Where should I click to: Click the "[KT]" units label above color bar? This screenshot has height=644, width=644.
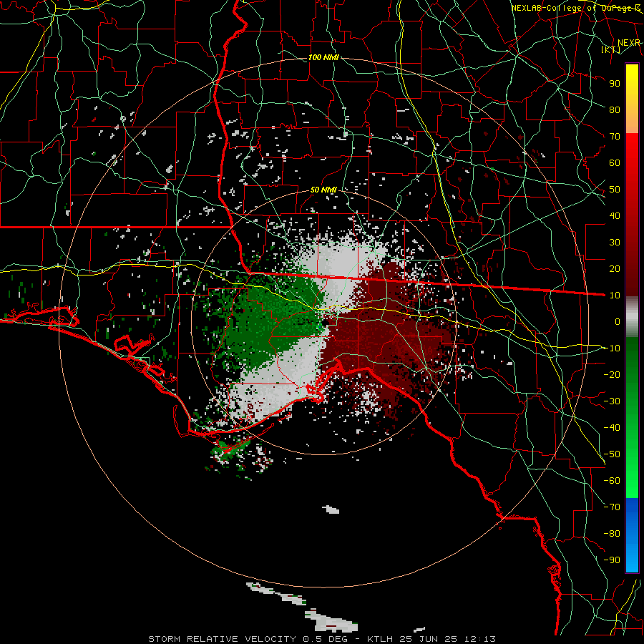click(610, 49)
